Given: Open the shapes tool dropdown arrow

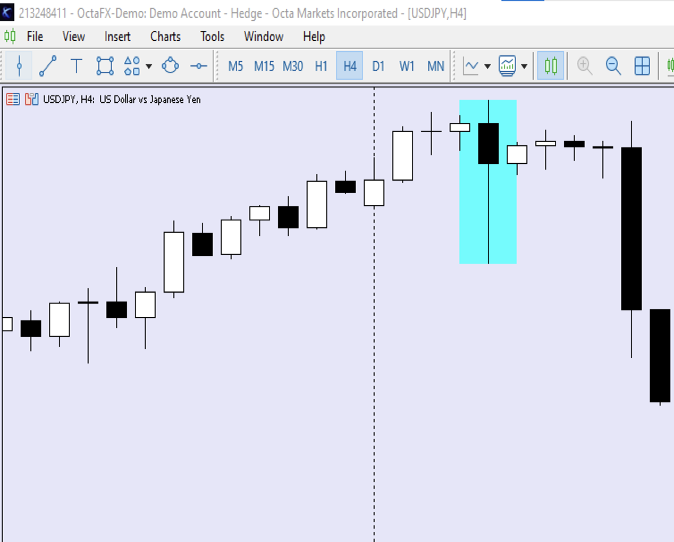Looking at the screenshot, I should pyautogui.click(x=149, y=66).
